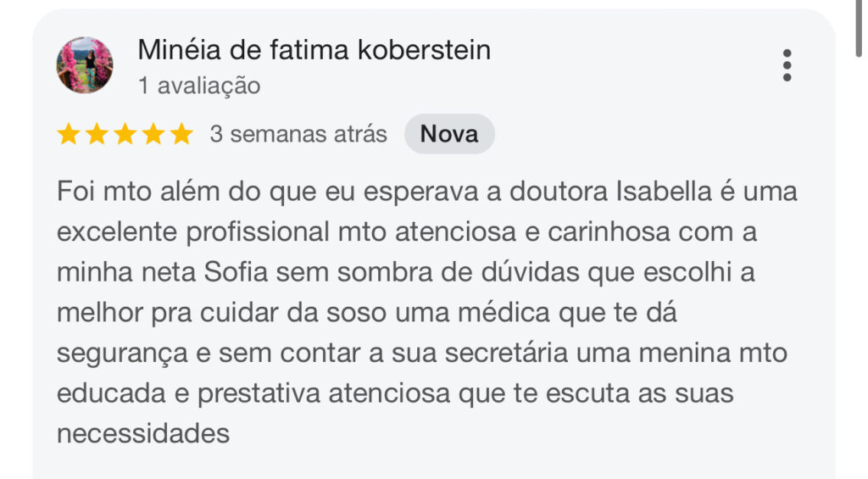Click the fifth yellow rating star

pyautogui.click(x=181, y=134)
